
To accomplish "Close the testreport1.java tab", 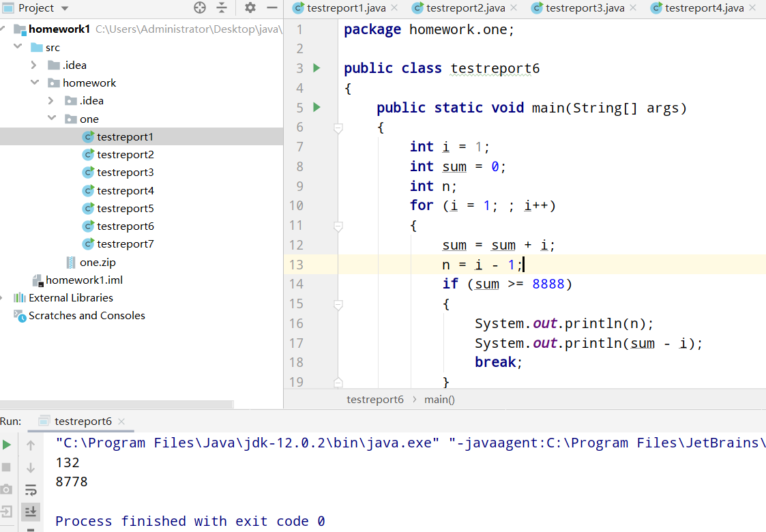I will [394, 8].
